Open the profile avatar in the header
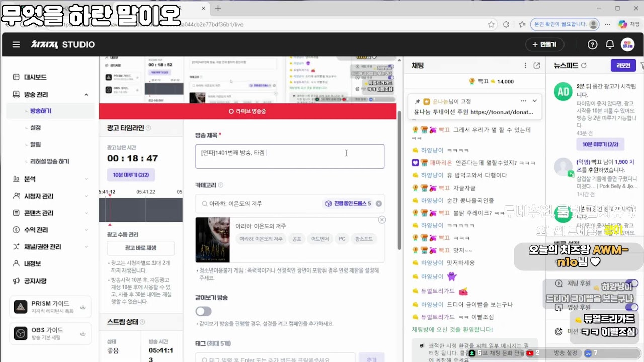644x362 pixels. 627,45
